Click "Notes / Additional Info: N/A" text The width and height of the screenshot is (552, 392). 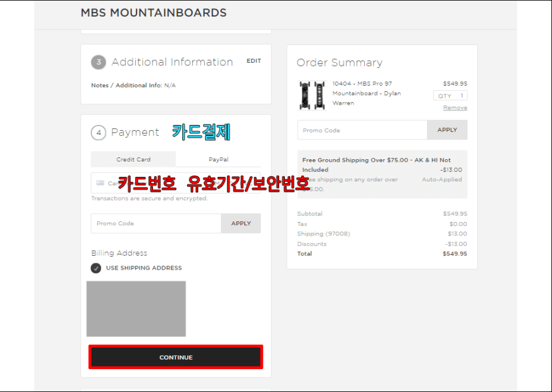coord(133,85)
